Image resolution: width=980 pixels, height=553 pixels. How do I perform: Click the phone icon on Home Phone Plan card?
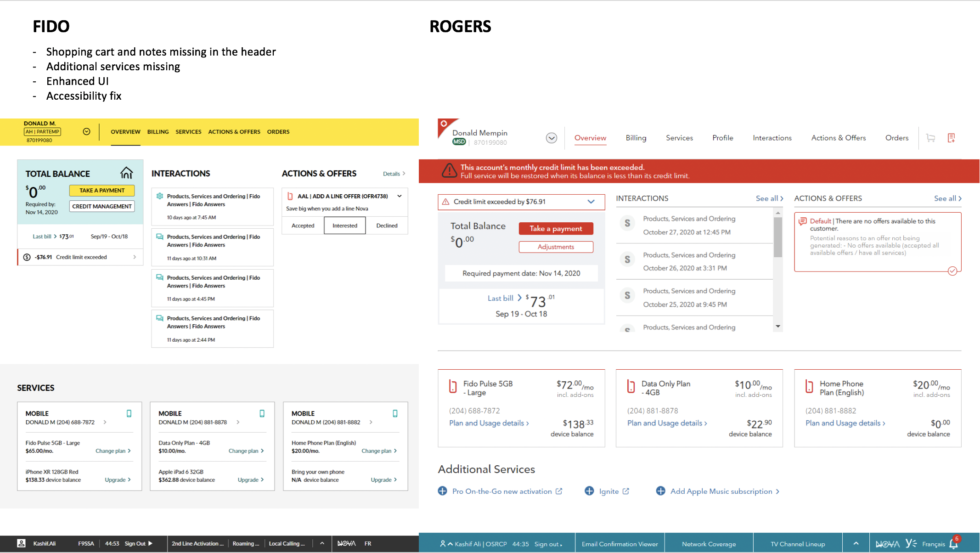point(809,386)
